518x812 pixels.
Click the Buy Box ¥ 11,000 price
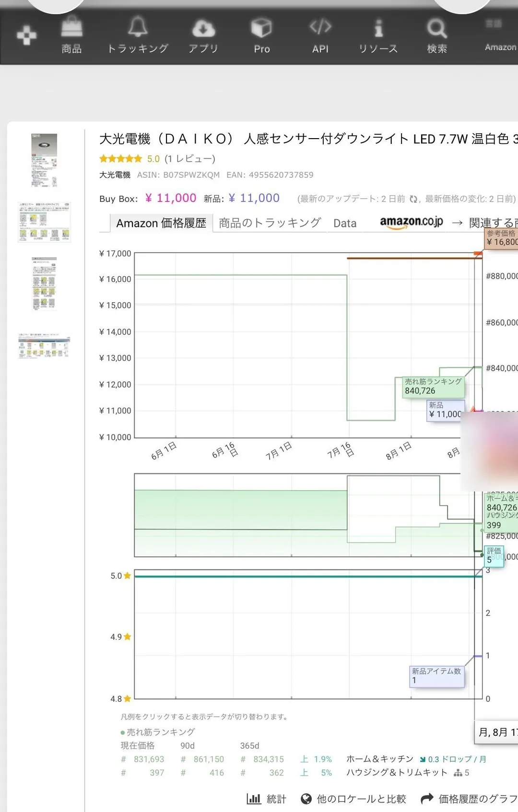[171, 198]
